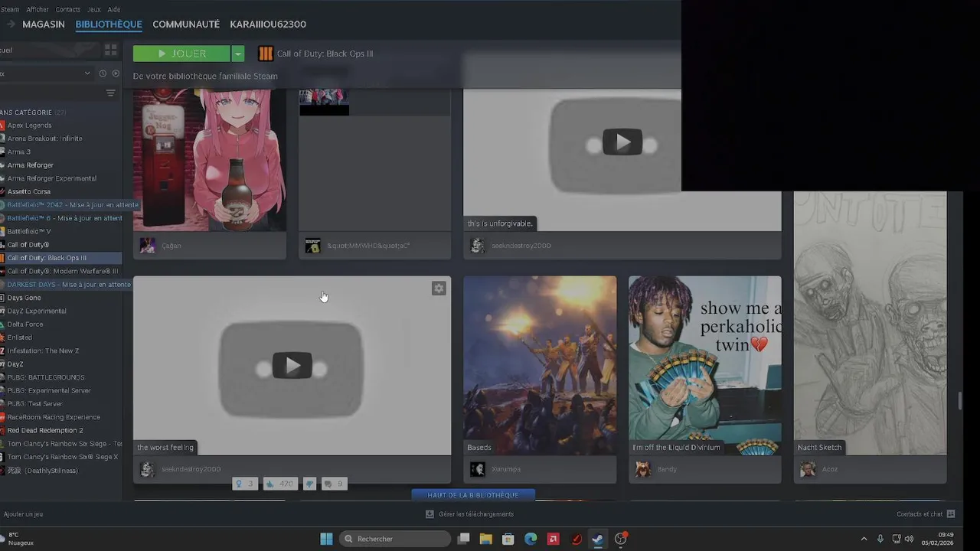Screen dimensions: 980x551
Task: Open the comments icon showing 9
Action: 334,484
